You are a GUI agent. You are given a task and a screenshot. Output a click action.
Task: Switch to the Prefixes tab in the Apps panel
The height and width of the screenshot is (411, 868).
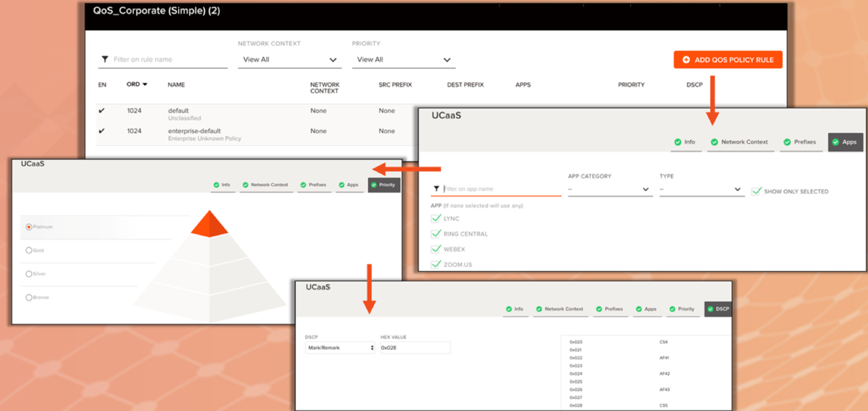pyautogui.click(x=801, y=142)
